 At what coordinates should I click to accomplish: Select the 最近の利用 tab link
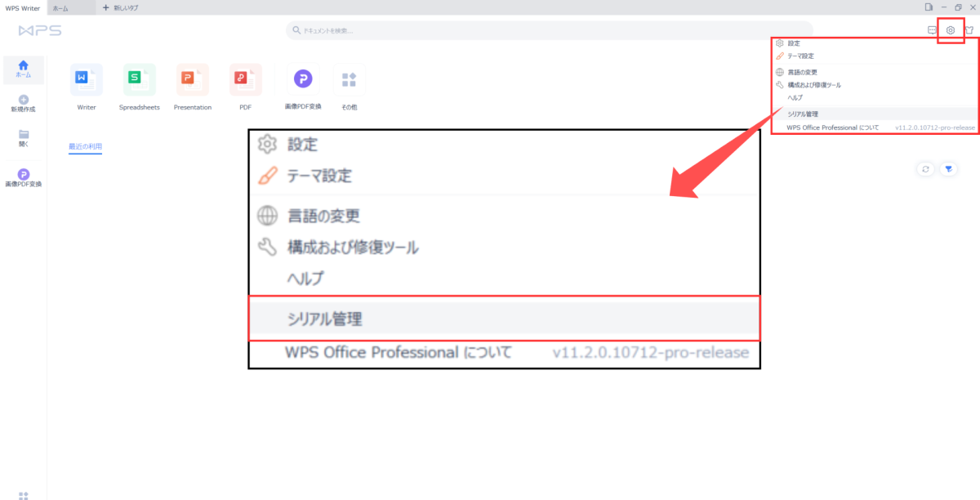(85, 146)
